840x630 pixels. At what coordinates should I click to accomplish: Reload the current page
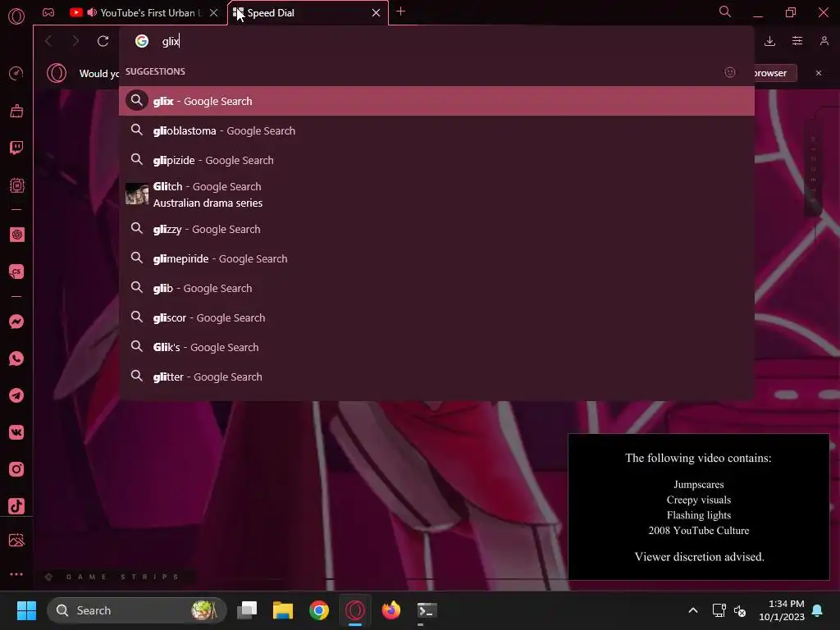pyautogui.click(x=103, y=41)
